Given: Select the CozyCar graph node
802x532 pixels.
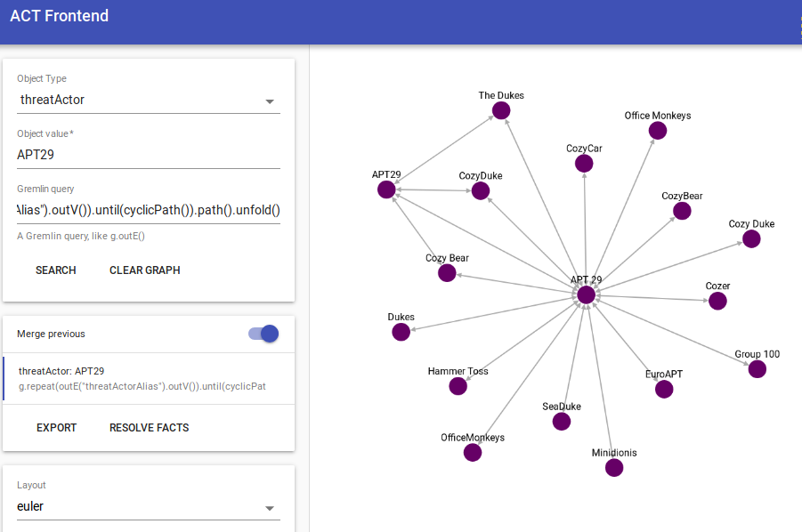Looking at the screenshot, I should [584, 164].
